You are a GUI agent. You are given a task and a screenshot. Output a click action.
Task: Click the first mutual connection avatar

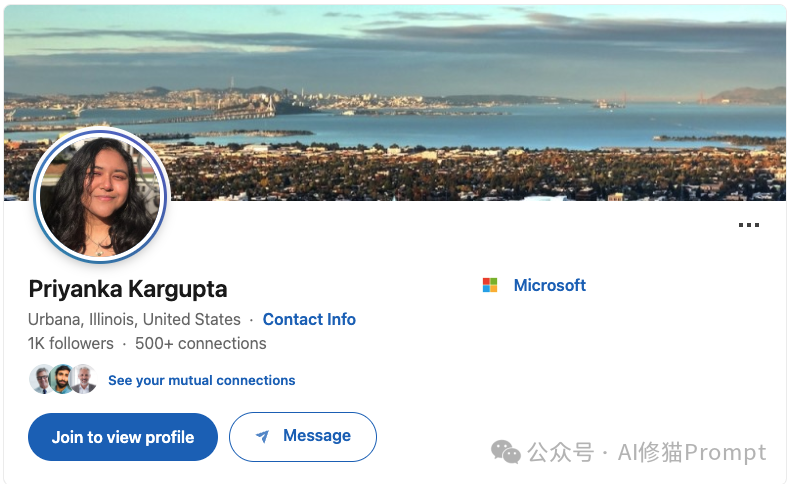tap(41, 379)
